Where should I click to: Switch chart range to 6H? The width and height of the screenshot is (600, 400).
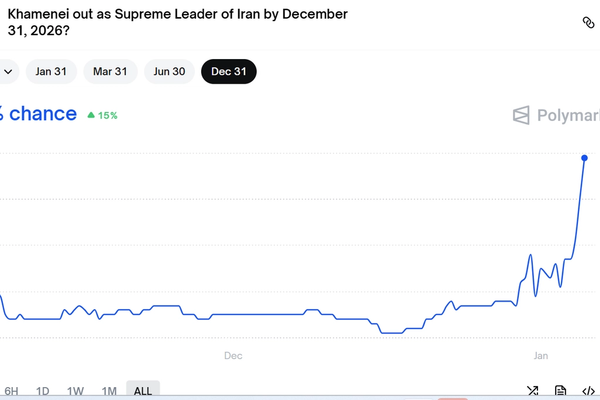pyautogui.click(x=12, y=391)
